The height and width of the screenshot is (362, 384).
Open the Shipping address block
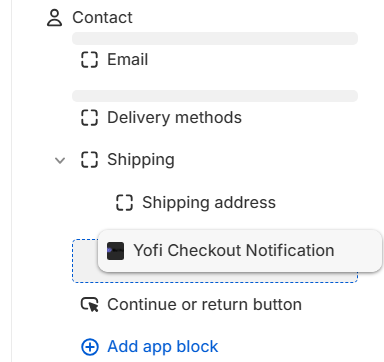pos(209,203)
